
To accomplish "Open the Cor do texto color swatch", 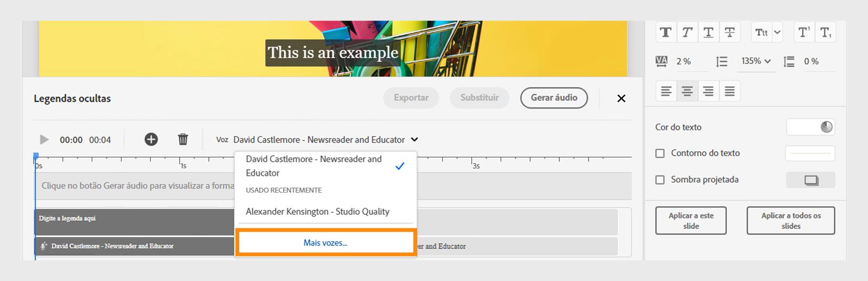I will [x=810, y=127].
